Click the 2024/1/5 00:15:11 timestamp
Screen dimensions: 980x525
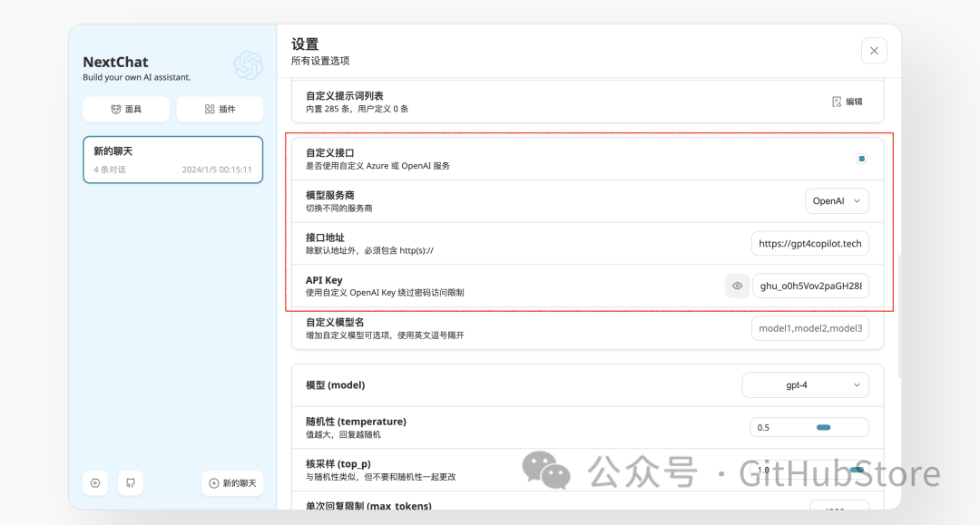(x=217, y=170)
